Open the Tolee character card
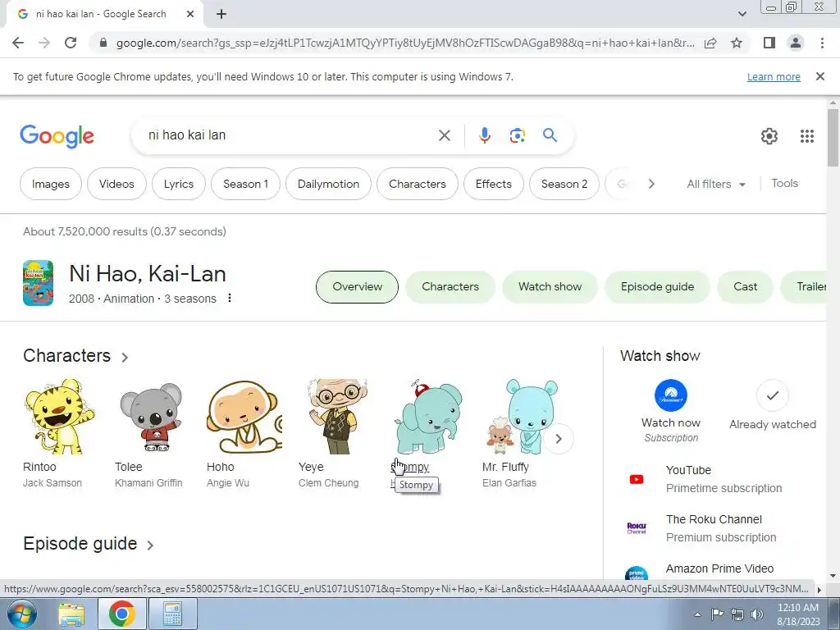Image resolution: width=840 pixels, height=630 pixels. 152,434
